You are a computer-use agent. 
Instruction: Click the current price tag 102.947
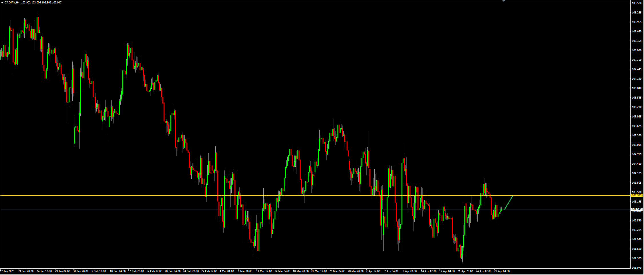[x=637, y=209]
